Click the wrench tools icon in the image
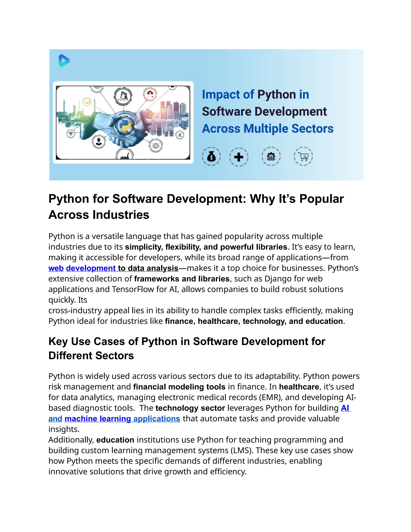This screenshot has height=532, width=411. click(180, 135)
